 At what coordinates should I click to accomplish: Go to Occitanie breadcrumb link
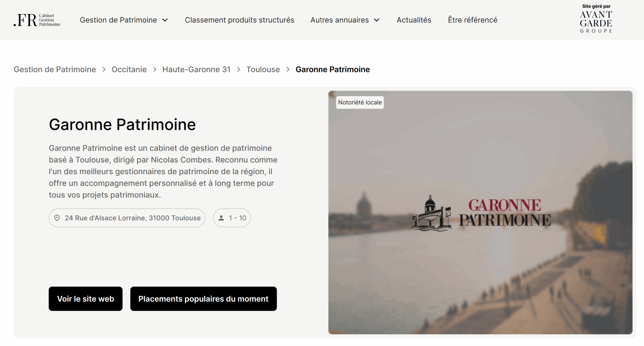(x=129, y=70)
